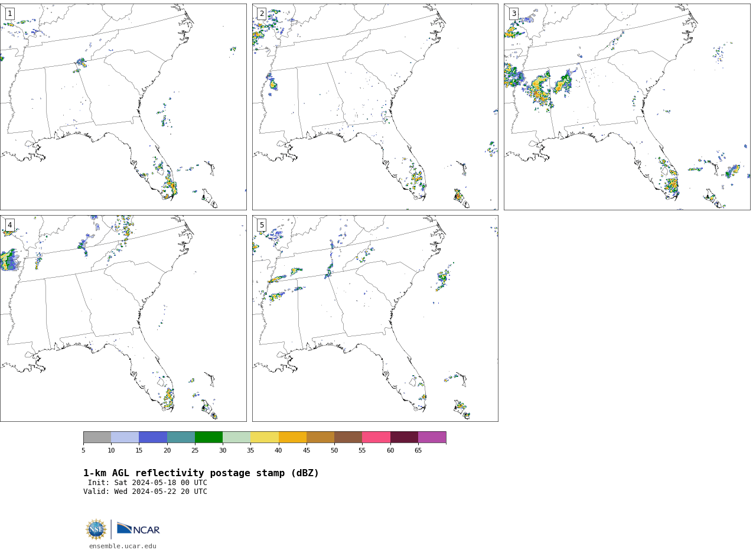
Task: Click the pale green 30-35 dBZ swatch
Action: [x=236, y=437]
